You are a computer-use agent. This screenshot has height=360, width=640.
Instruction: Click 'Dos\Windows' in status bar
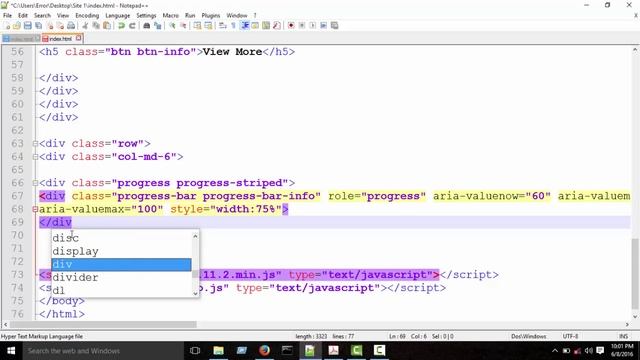click(529, 336)
